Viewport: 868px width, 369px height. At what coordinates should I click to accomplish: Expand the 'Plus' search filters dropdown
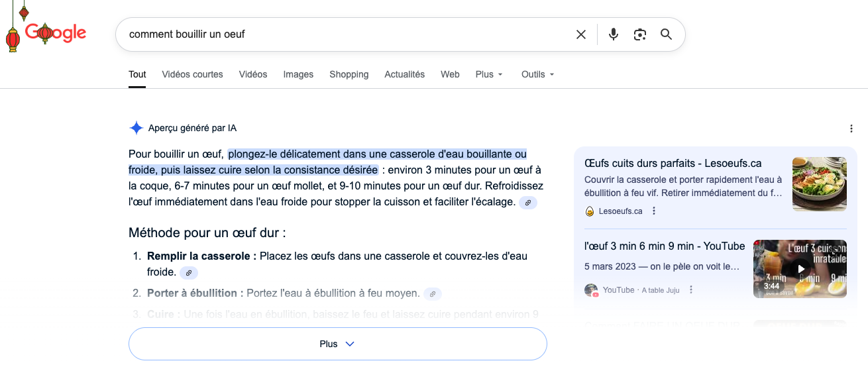pyautogui.click(x=489, y=74)
